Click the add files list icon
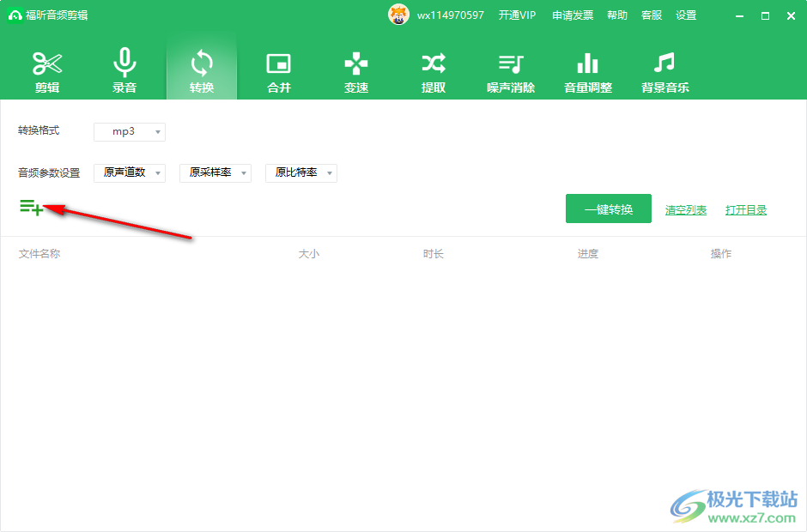The height and width of the screenshot is (532, 807). (32, 208)
